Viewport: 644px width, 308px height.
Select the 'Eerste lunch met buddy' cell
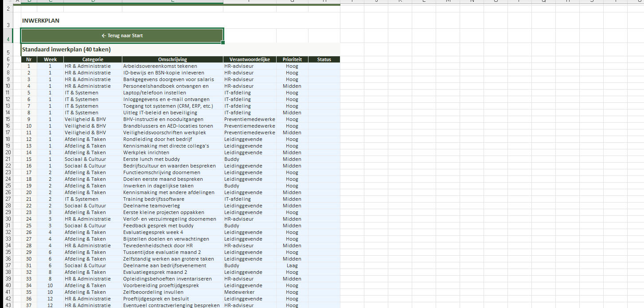tap(172, 159)
